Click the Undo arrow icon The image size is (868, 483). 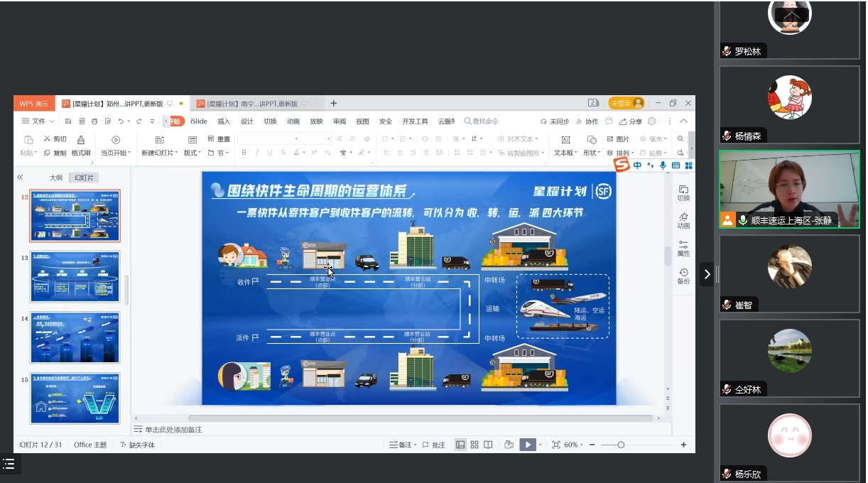[121, 121]
